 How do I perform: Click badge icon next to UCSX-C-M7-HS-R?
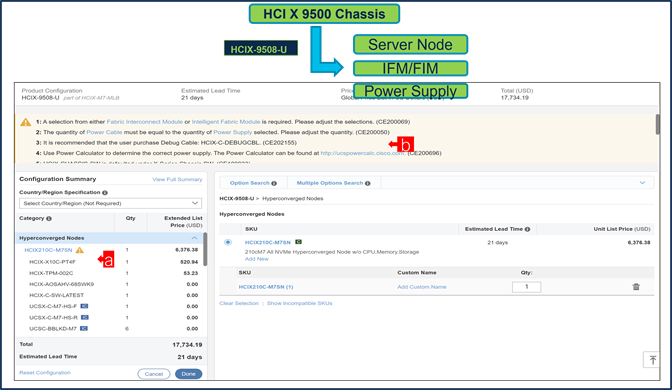[85, 317]
